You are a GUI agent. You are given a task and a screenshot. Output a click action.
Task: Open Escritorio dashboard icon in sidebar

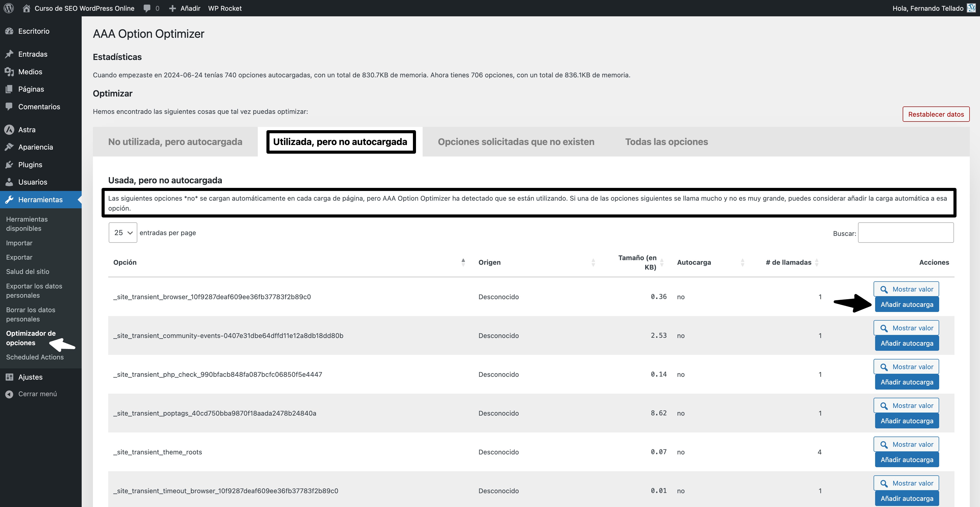[9, 31]
